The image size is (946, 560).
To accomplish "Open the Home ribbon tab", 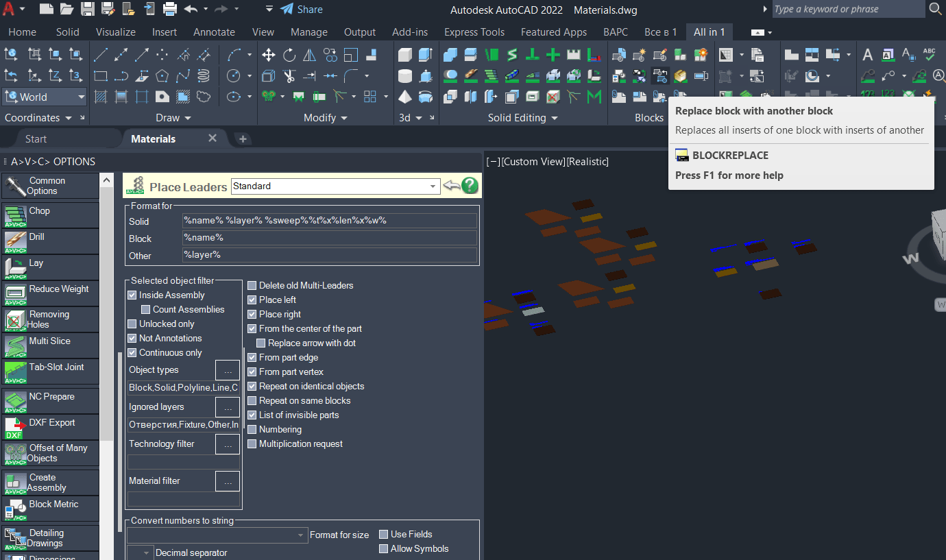I will click(x=23, y=32).
